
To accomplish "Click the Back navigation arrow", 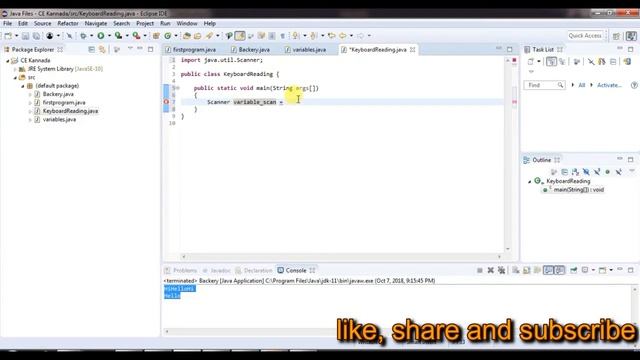I will (342, 36).
